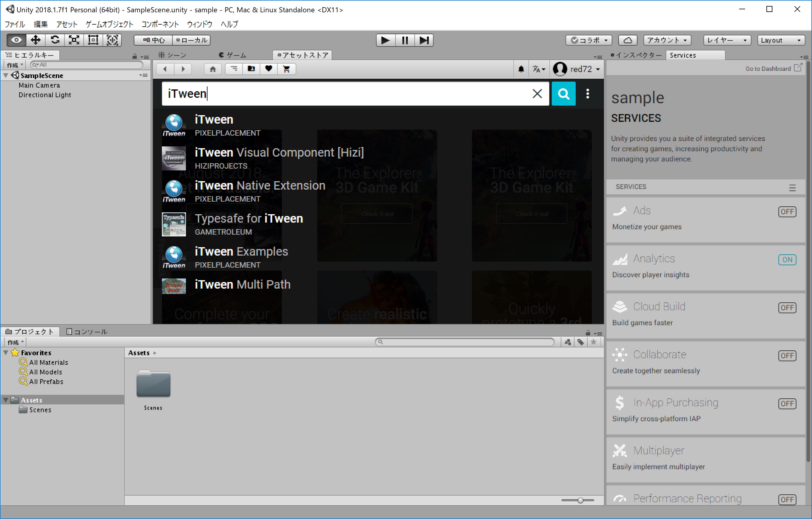Click the cyan search magnifier button
812x519 pixels.
click(563, 94)
